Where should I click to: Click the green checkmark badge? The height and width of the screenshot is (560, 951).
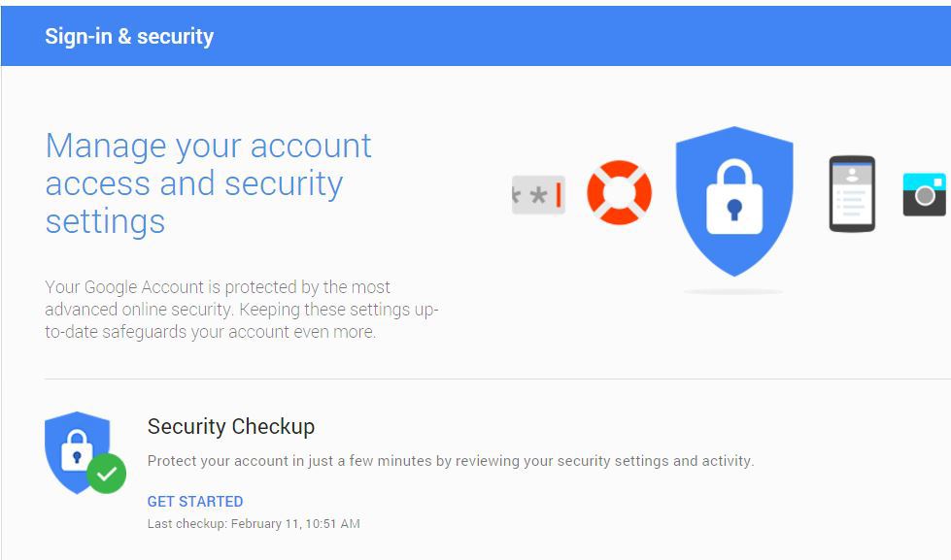pyautogui.click(x=107, y=474)
